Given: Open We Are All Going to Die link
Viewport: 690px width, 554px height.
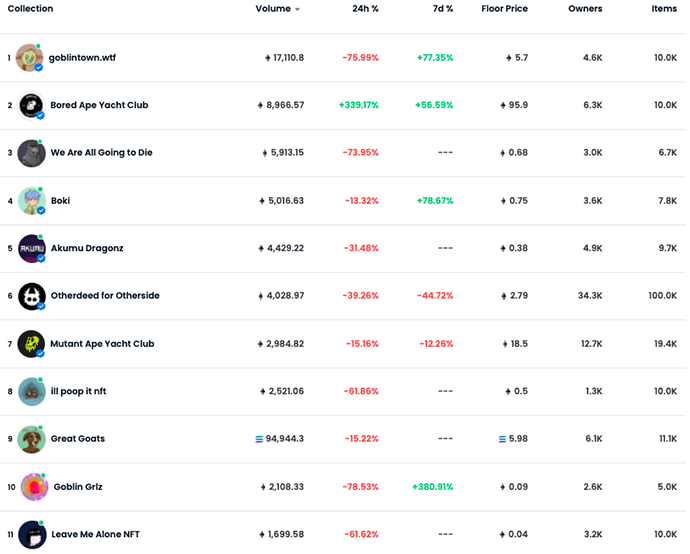Looking at the screenshot, I should point(102,153).
